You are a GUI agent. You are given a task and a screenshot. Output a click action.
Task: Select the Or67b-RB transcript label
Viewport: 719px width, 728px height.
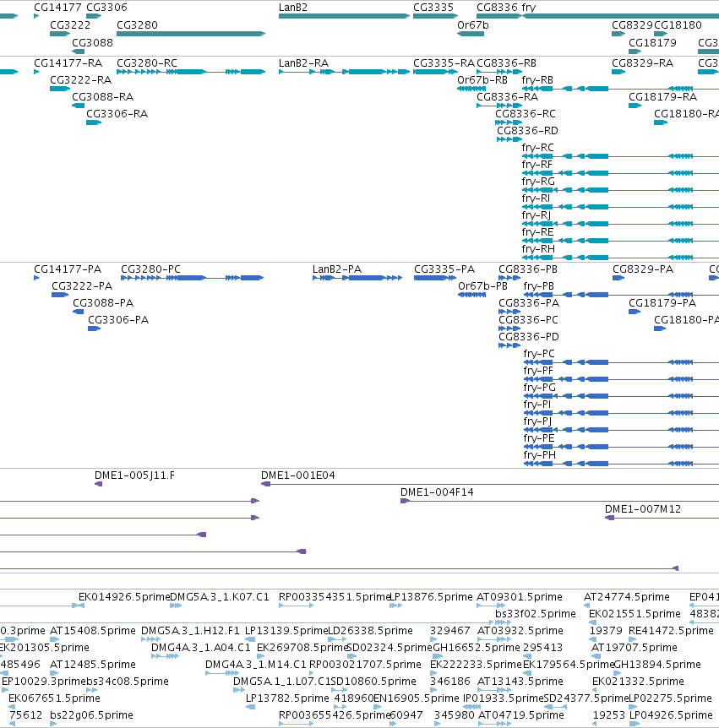tap(482, 80)
